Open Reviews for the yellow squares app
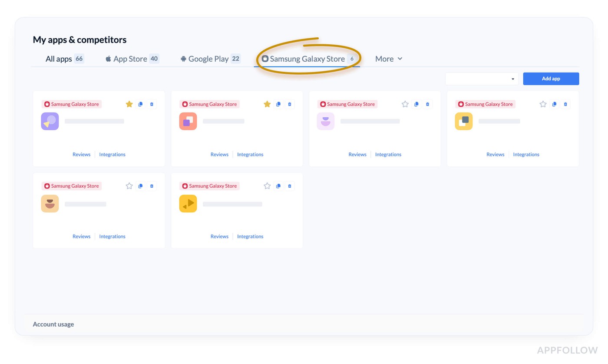The image size is (608, 364). pyautogui.click(x=495, y=155)
